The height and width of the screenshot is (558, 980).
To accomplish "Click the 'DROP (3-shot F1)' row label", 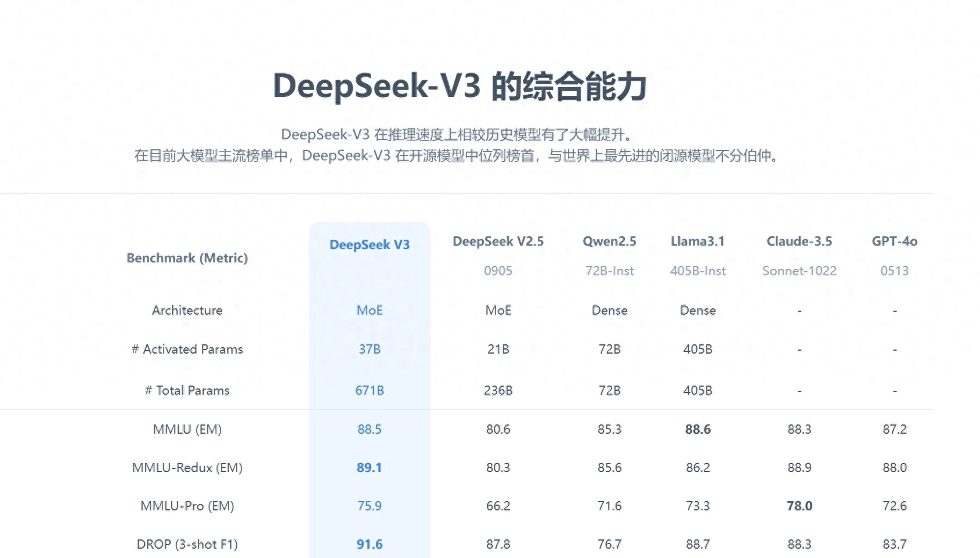I will [x=187, y=544].
